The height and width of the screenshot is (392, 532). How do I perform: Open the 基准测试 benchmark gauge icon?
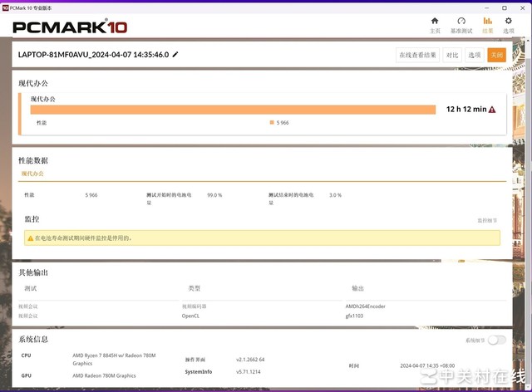click(x=461, y=21)
